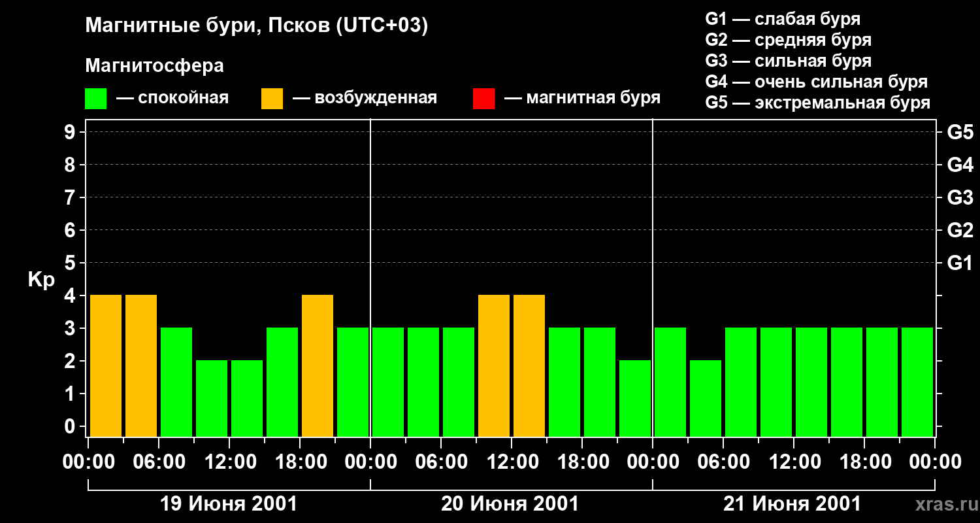This screenshot has width=980, height=523.
Task: Select the green bar for 20 Июня 00:00–03:00
Action: click(388, 382)
